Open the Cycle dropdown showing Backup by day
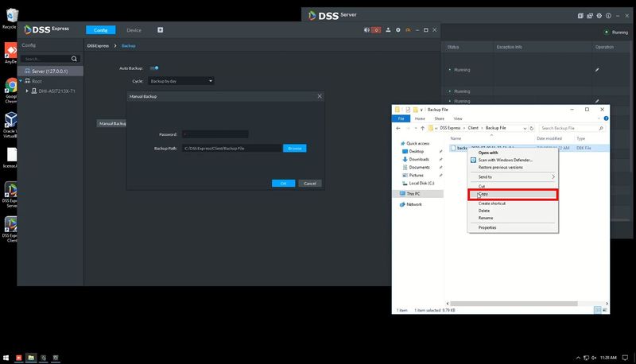 point(181,81)
